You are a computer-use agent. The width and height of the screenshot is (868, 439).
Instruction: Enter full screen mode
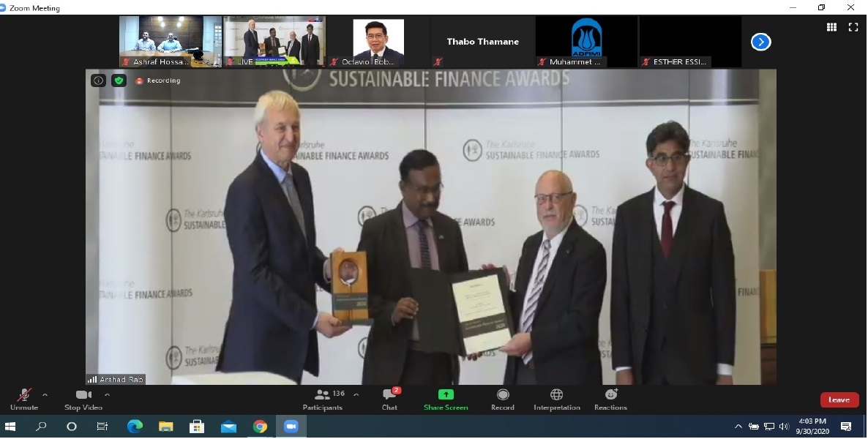click(853, 27)
